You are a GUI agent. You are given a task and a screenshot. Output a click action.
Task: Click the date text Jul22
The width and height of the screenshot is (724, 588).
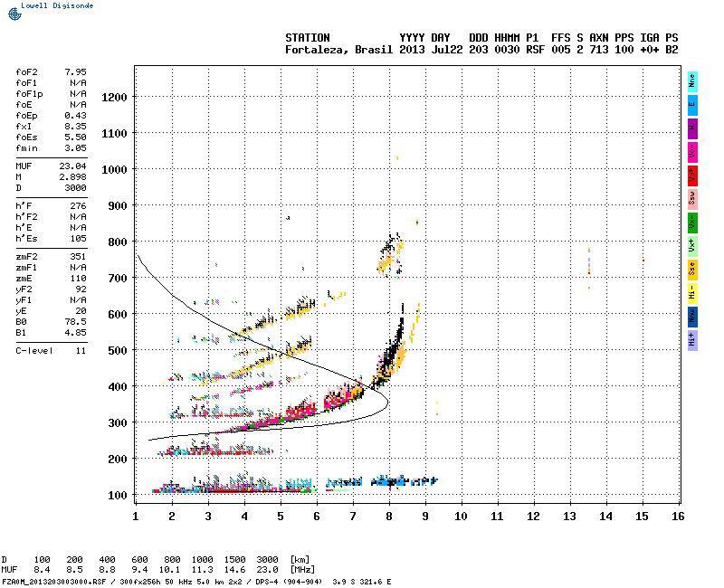point(446,50)
